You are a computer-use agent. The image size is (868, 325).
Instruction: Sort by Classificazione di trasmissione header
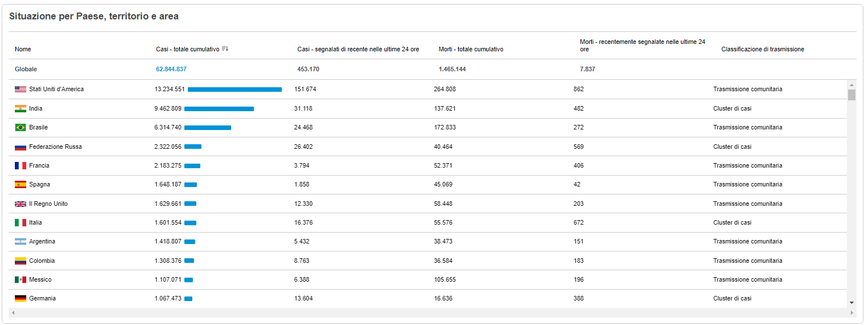pyautogui.click(x=762, y=50)
